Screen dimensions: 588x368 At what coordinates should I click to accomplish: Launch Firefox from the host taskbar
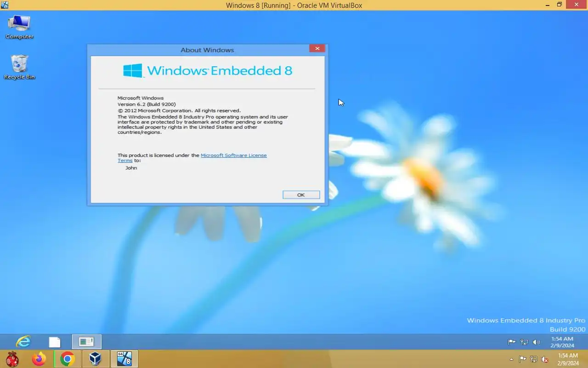[39, 359]
